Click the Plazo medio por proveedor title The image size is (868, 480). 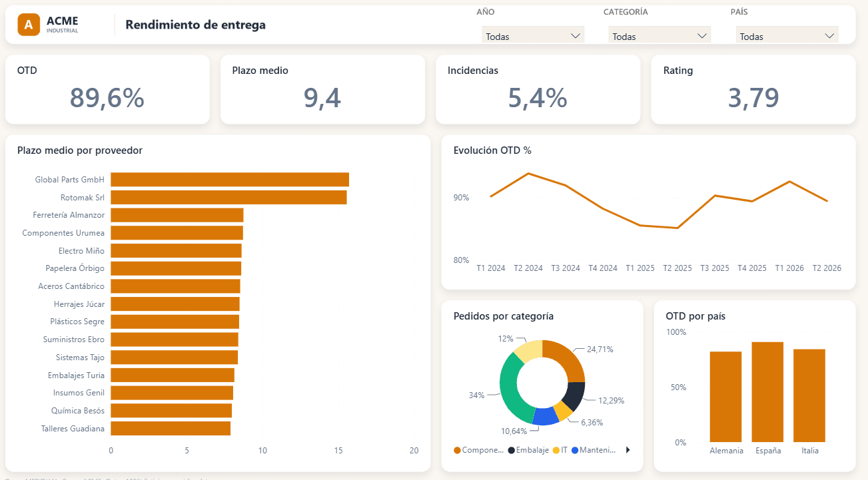80,150
